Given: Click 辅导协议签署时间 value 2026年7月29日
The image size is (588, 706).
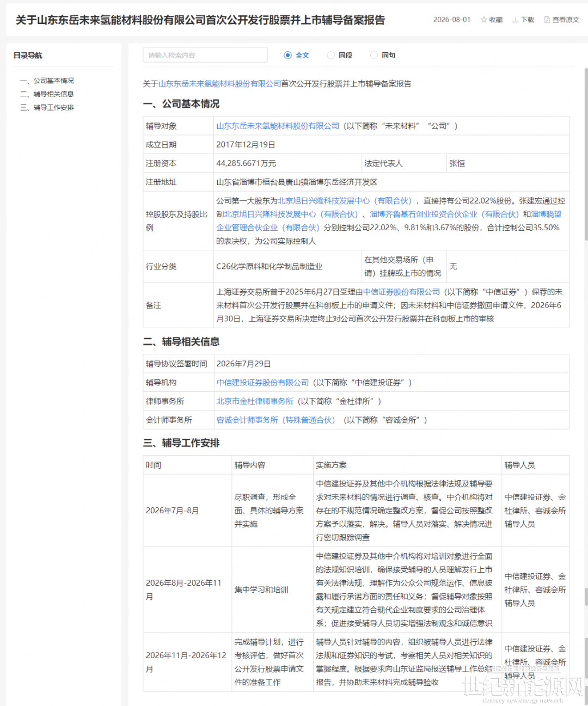Looking at the screenshot, I should (243, 364).
